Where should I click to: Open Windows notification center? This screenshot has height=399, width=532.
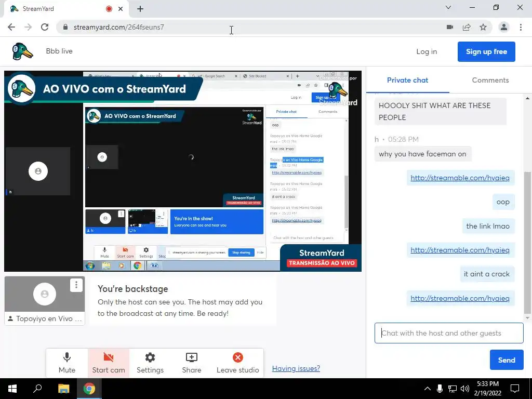tap(515, 389)
